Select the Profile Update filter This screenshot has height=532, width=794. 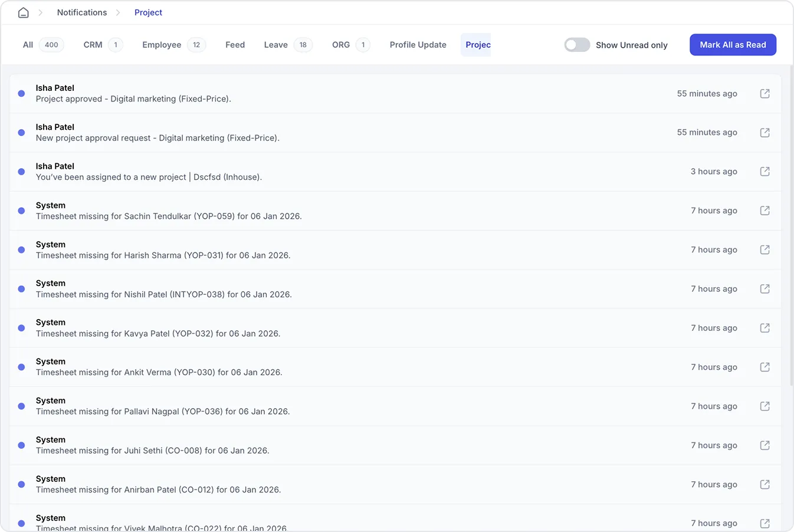tap(418, 44)
